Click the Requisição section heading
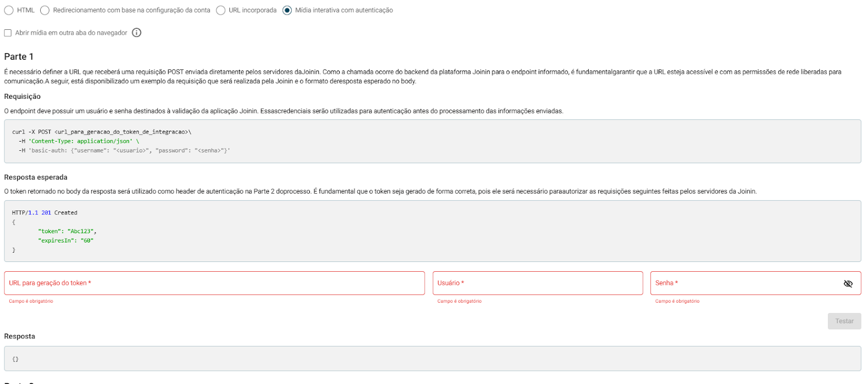This screenshot has height=384, width=868. [22, 97]
